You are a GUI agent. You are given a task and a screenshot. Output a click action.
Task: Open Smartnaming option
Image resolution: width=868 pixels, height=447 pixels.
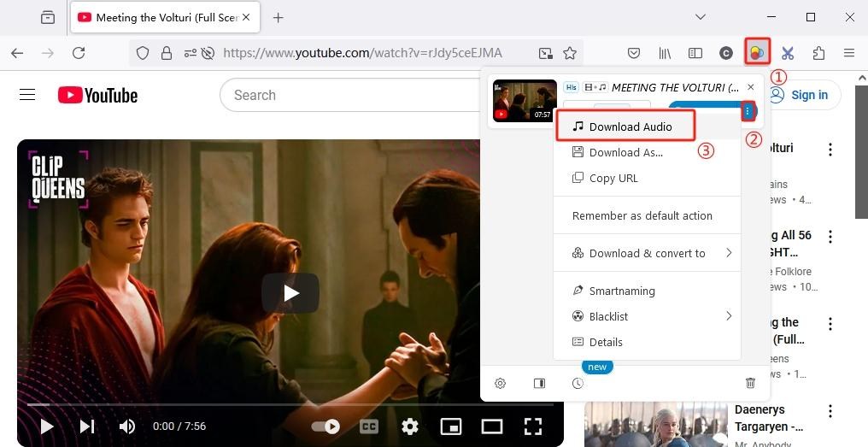(x=647, y=291)
